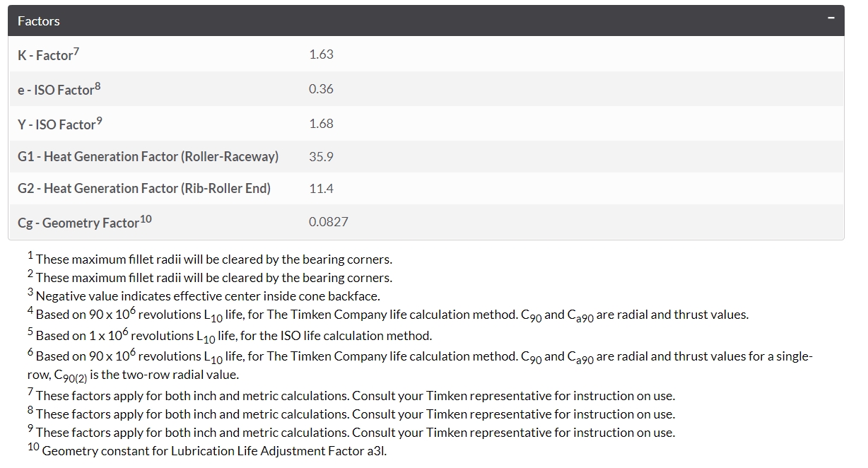Click footnote 3 about negative value effective center
This screenshot has width=868, height=468.
tap(207, 296)
